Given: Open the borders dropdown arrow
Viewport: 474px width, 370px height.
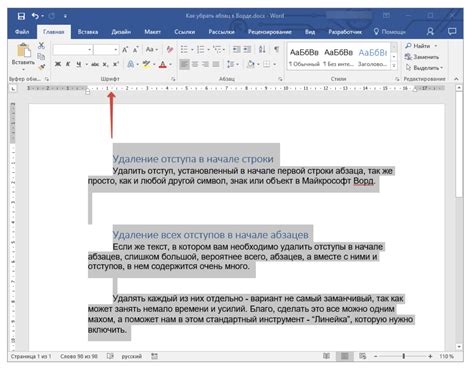Looking at the screenshot, I should tap(274, 64).
